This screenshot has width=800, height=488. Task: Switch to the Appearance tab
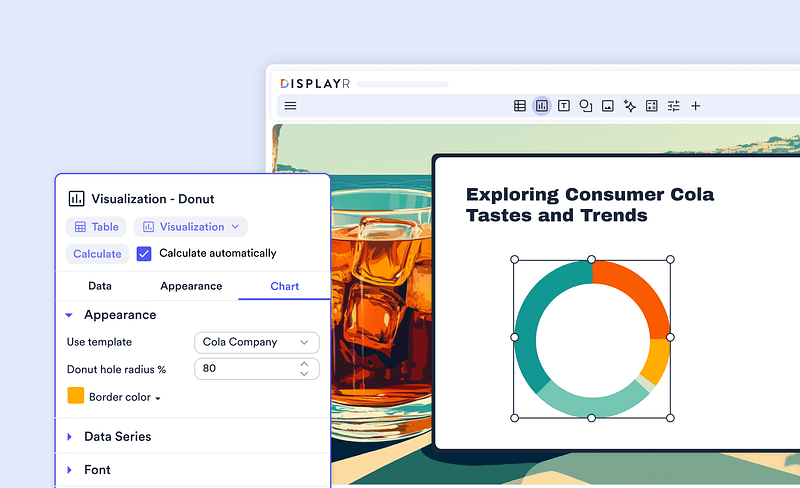[191, 286]
